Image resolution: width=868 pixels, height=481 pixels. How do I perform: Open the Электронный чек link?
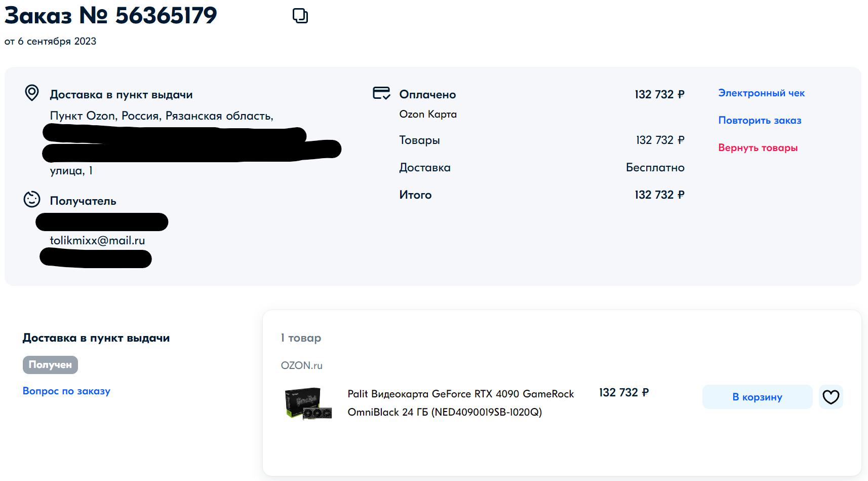pyautogui.click(x=761, y=93)
